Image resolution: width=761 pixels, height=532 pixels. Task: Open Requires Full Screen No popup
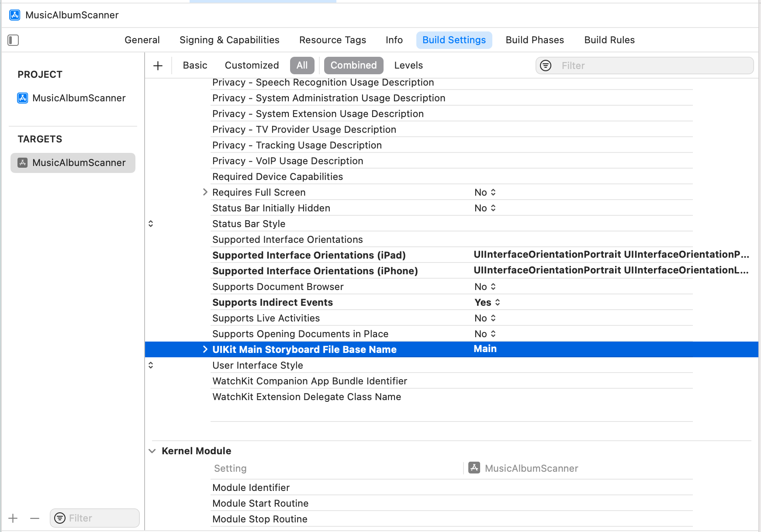[x=485, y=192]
